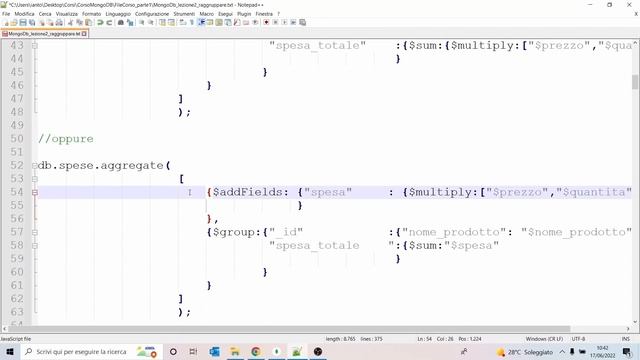Click the Open file toolbar icon
The width and height of the screenshot is (640, 360).
[x=14, y=23]
